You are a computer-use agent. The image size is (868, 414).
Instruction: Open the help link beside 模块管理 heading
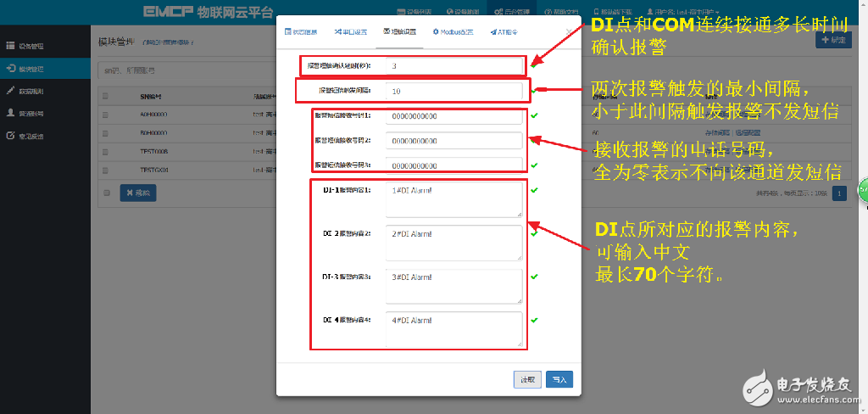click(x=169, y=42)
